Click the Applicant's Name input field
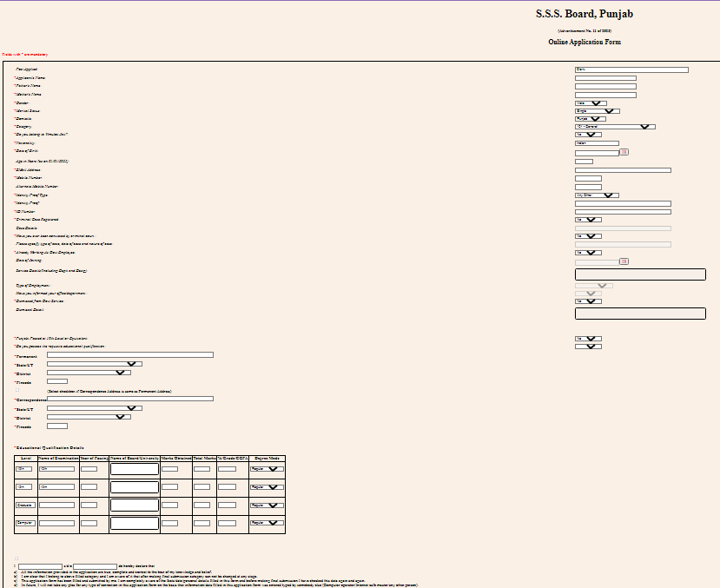This screenshot has height=588, width=720. pyautogui.click(x=605, y=78)
